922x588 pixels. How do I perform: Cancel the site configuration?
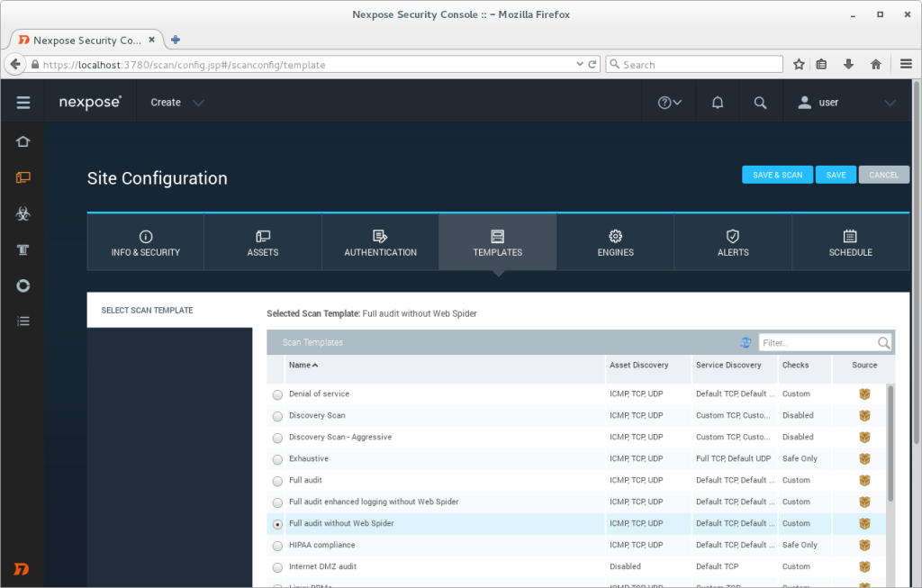click(883, 175)
